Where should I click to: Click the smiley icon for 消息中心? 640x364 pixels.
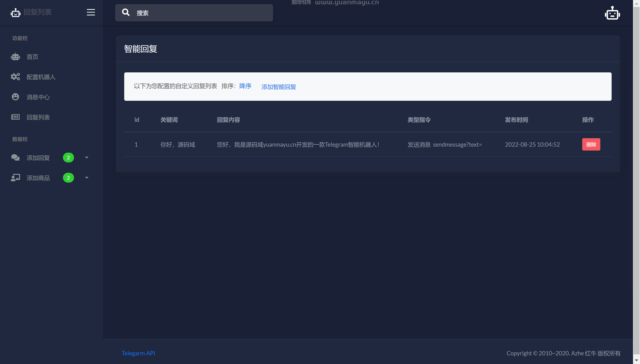pyautogui.click(x=15, y=97)
